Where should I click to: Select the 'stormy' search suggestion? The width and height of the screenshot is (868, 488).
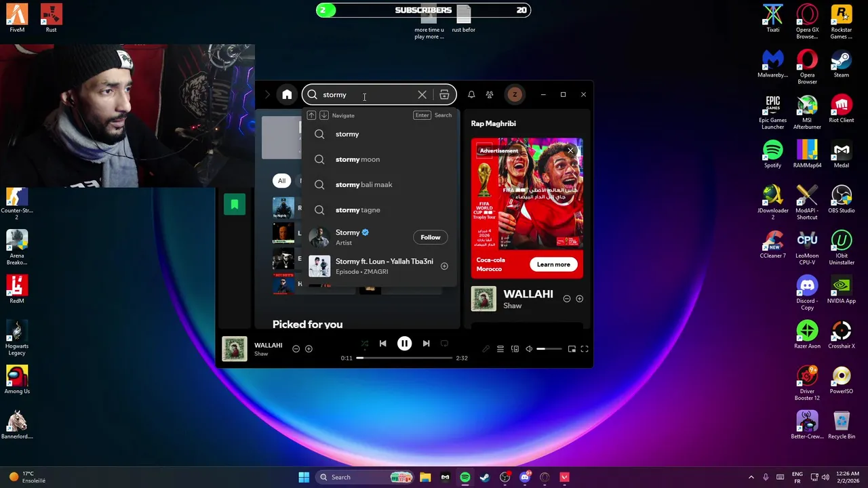tap(379, 134)
